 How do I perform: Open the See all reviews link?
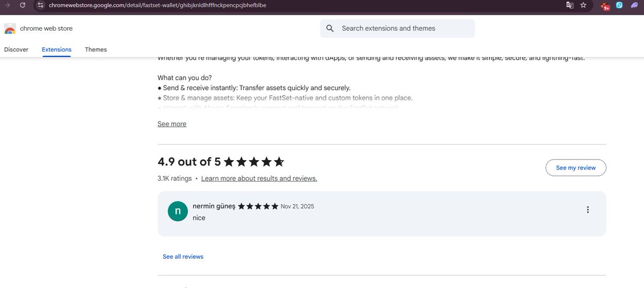click(183, 257)
